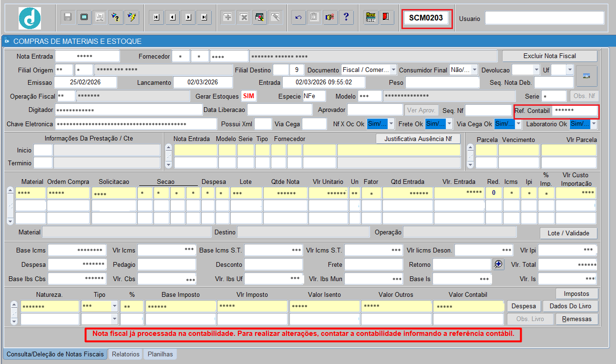
Task: Click the Enter Query flashlight icon
Action: [x=116, y=17]
